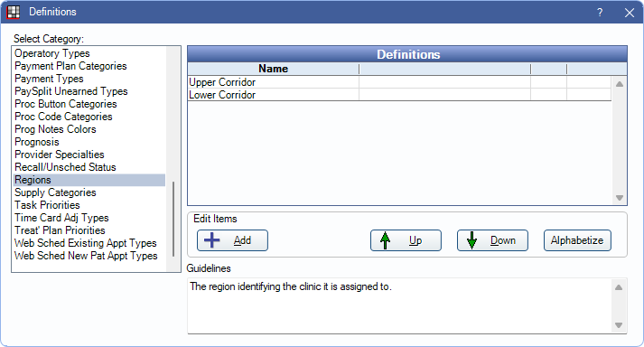Screen dimensions: 644x347
Task: Select the Upper Corridor row
Action: pos(399,82)
